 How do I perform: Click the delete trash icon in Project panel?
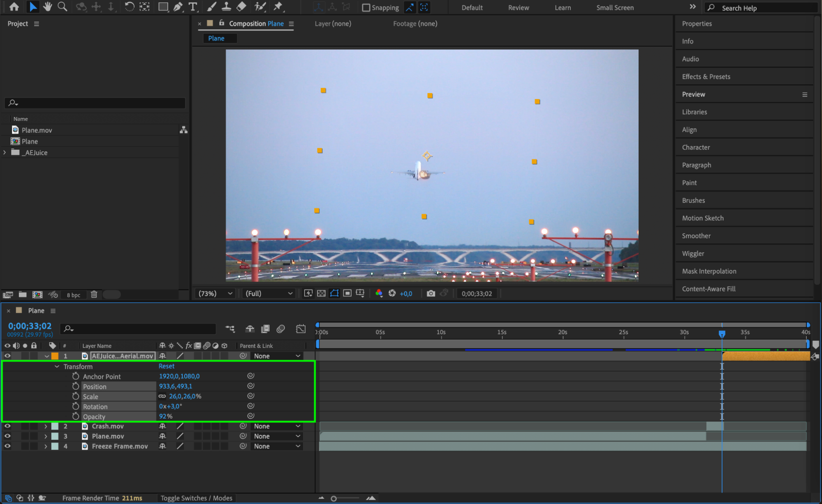pyautogui.click(x=94, y=294)
